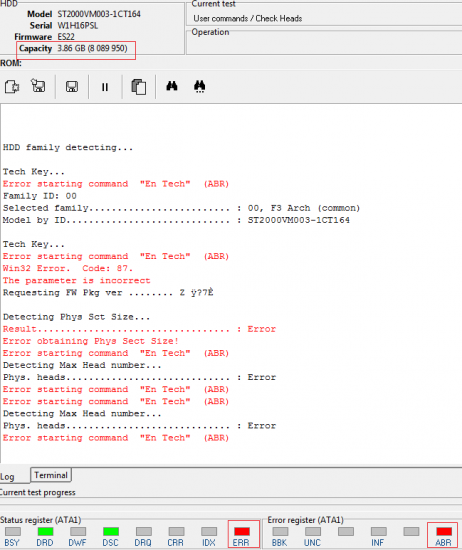Click 'Detecting Phys Sct Size...' log line
The height and width of the screenshot is (550, 462).
point(76,317)
